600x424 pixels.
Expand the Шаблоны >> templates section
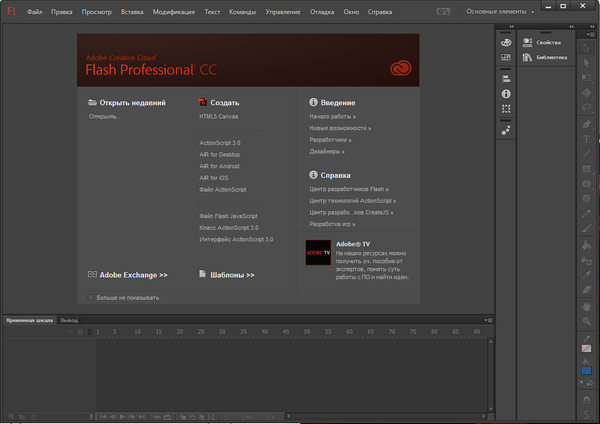(x=232, y=275)
